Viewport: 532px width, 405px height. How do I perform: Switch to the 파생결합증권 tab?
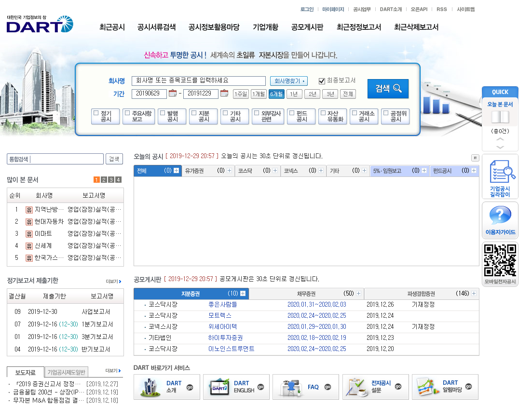(422, 294)
